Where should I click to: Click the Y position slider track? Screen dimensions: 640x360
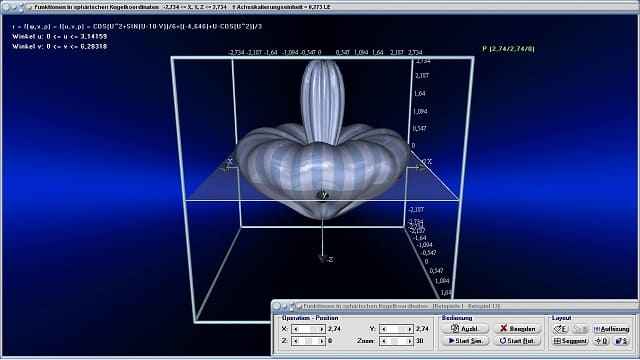[x=396, y=329]
